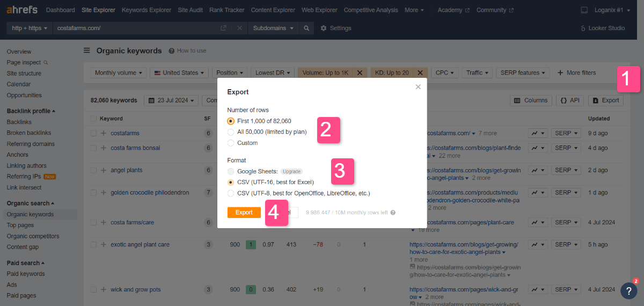Open Settings gear next to search bar
644x306 pixels.
pyautogui.click(x=335, y=28)
